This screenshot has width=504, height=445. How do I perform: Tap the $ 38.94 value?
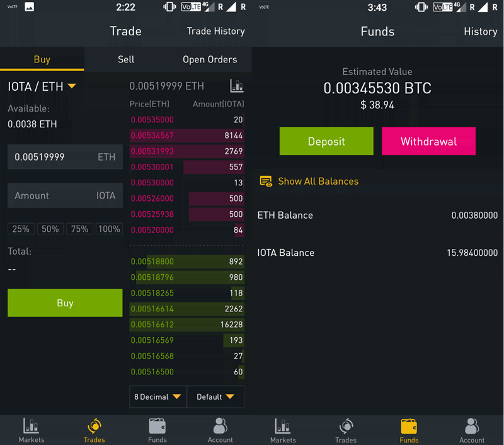click(377, 105)
